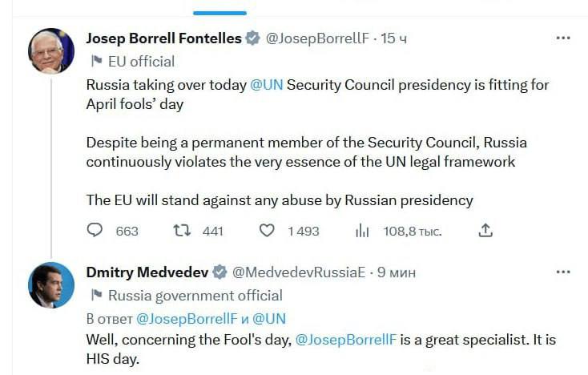This screenshot has width=588, height=375.
Task: Click the share icon on Borrell's tweet
Action: [x=485, y=231]
